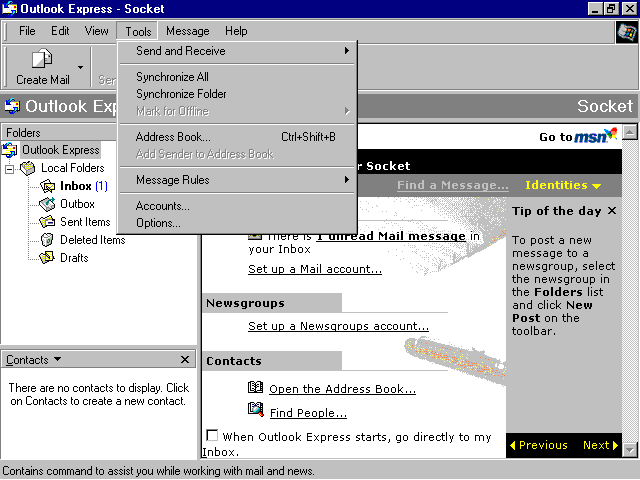Click the 'Find People...' link
The width and height of the screenshot is (640, 480).
tap(308, 413)
